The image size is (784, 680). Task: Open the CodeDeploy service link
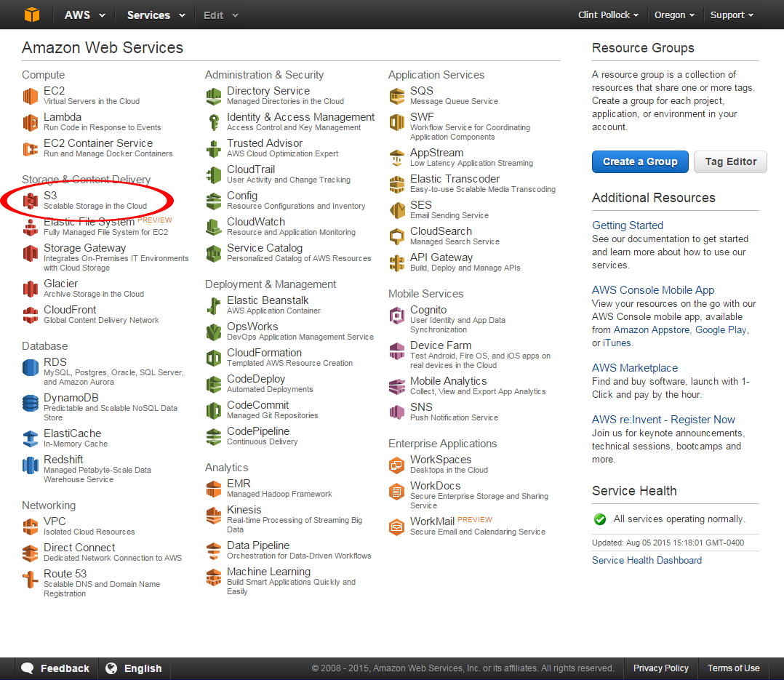(x=256, y=379)
